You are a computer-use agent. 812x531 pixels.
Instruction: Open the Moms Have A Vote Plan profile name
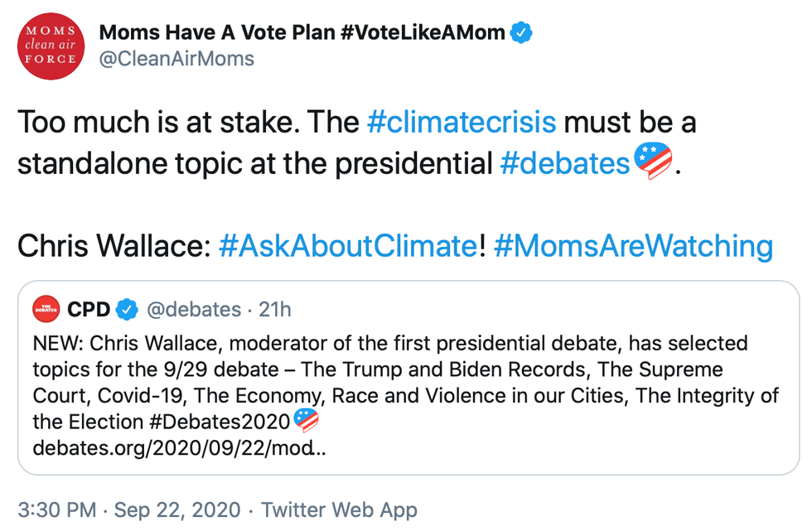coord(302,33)
